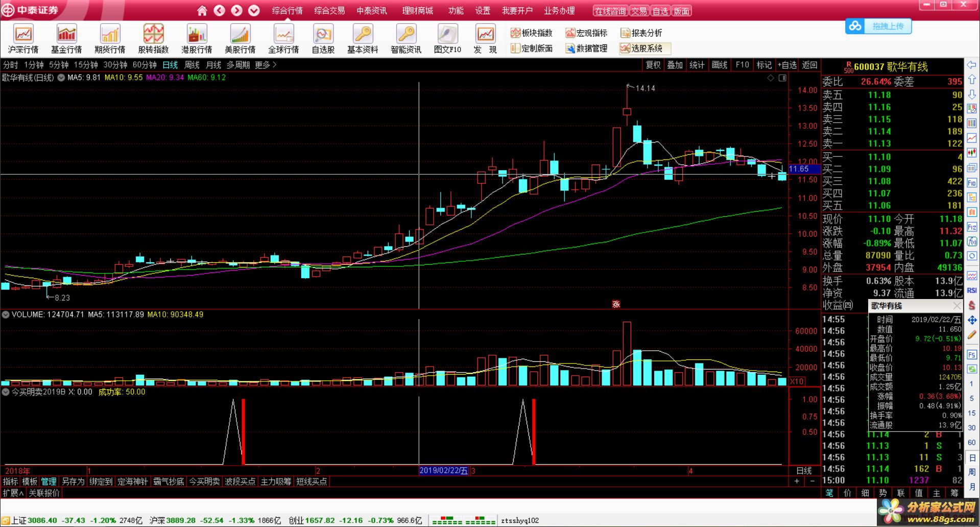This screenshot has height=527, width=980.
Task: Navigate back with the left arrow
Action: [220, 10]
